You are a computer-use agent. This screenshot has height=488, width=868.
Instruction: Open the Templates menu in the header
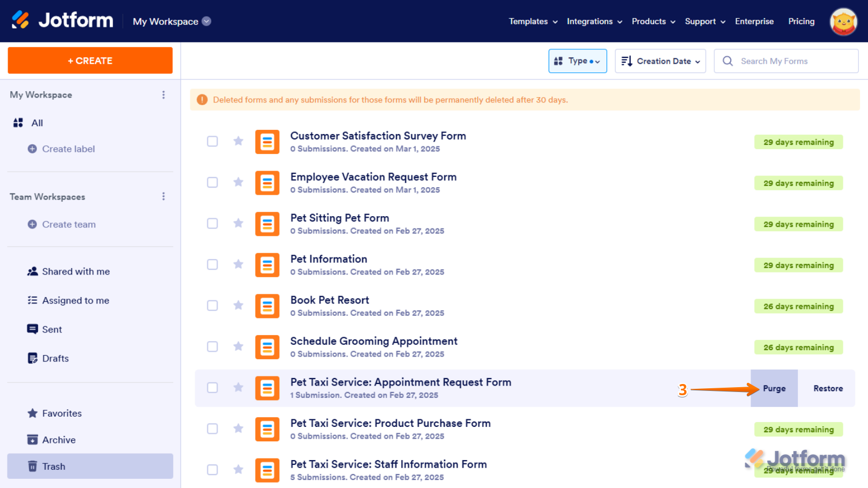pos(533,21)
